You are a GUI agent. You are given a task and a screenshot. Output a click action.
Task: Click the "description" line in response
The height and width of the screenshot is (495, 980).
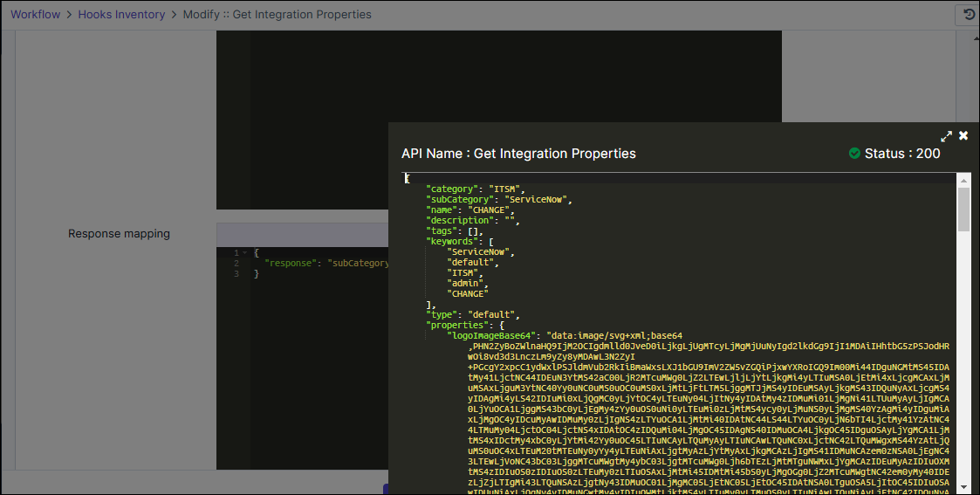473,221
